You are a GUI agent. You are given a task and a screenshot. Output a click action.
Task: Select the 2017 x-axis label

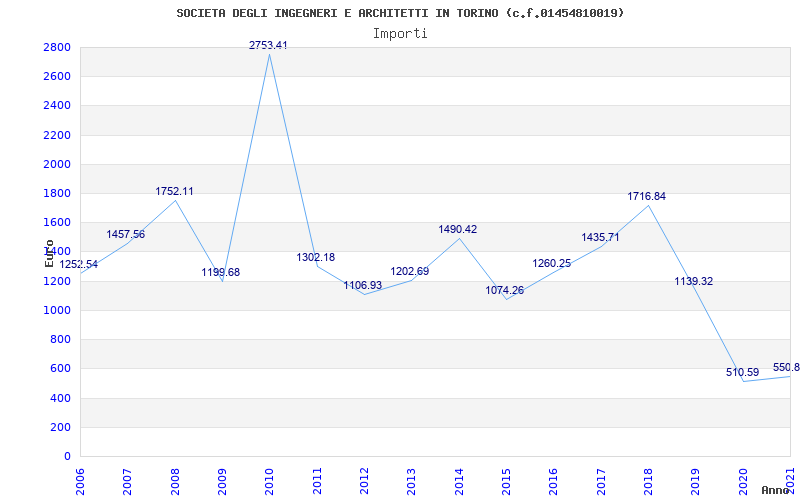[x=602, y=481]
